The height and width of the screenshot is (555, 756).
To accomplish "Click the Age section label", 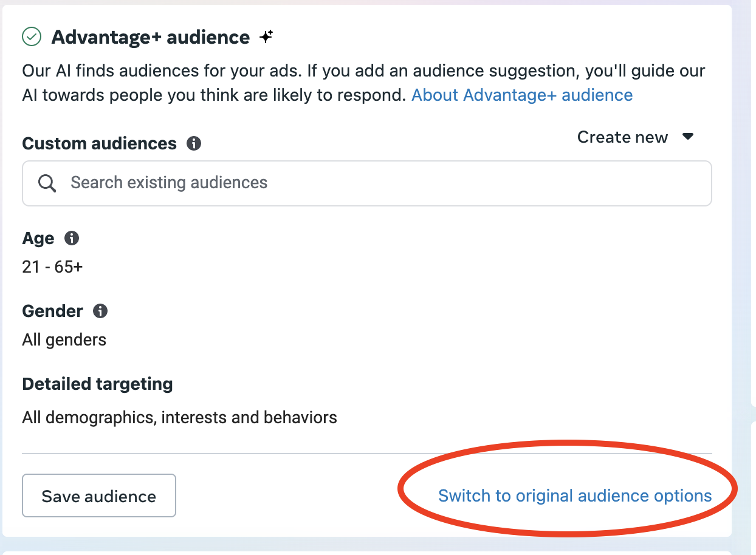I will click(38, 239).
